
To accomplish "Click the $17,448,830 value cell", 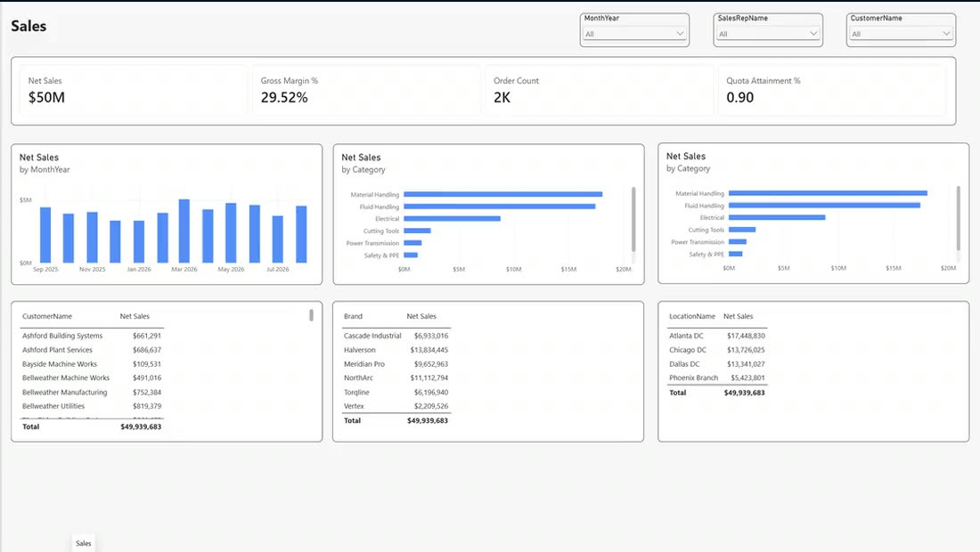I will click(746, 336).
